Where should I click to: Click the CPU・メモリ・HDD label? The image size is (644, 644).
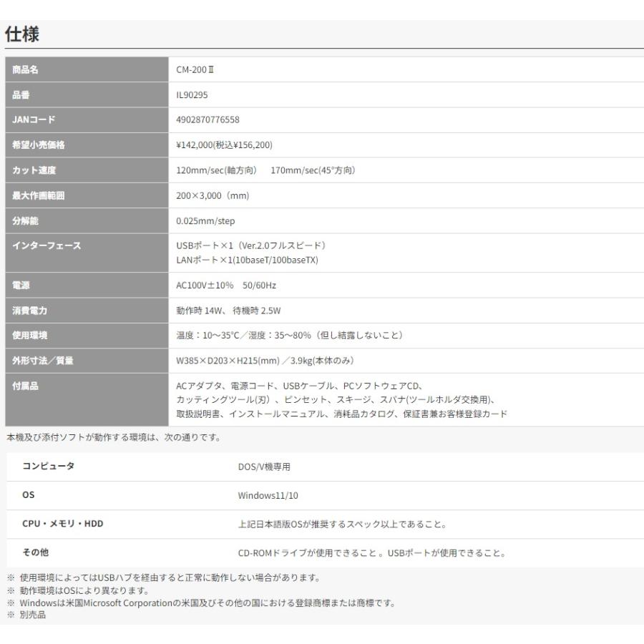coord(63,524)
